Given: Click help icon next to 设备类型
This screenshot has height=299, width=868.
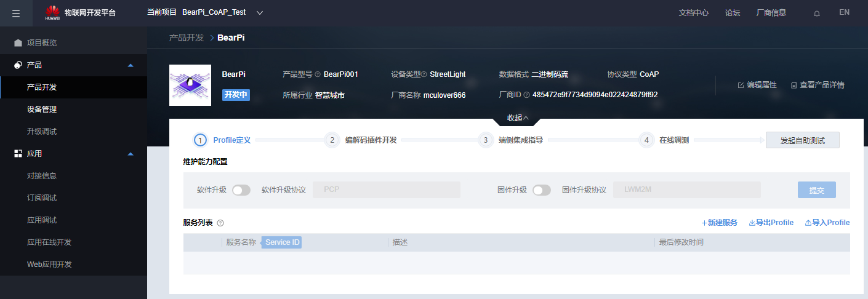Looking at the screenshot, I should coord(424,74).
